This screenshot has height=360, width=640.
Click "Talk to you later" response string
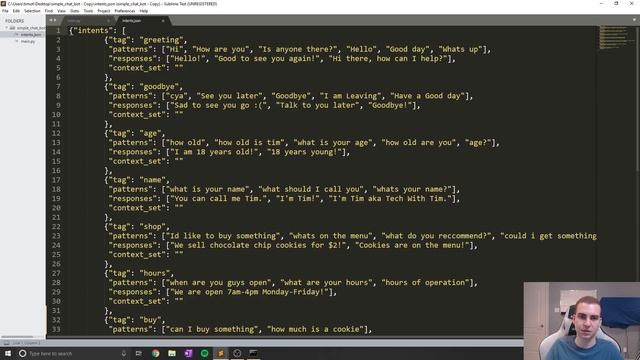[x=318, y=105]
